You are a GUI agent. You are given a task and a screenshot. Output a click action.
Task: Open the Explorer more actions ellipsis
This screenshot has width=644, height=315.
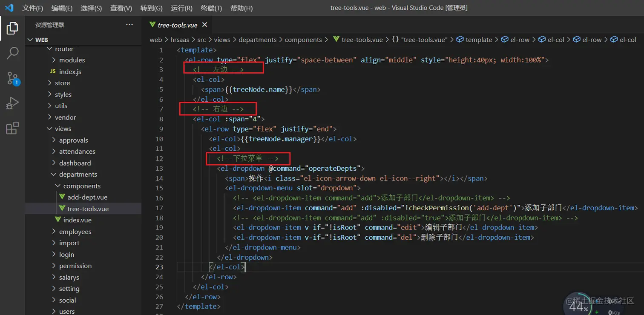[129, 25]
